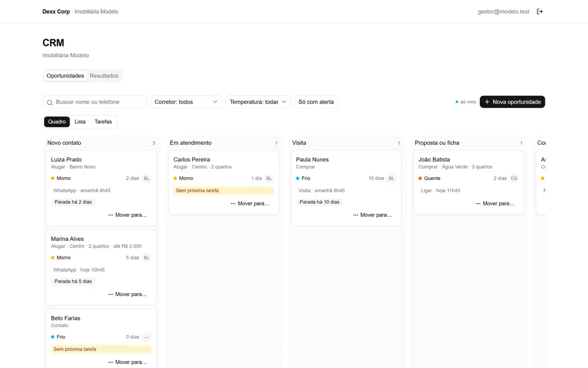Viewport: 588px width, 368px height.
Task: Open Mover para menu on Carlos Pereira card
Action: coord(250,203)
